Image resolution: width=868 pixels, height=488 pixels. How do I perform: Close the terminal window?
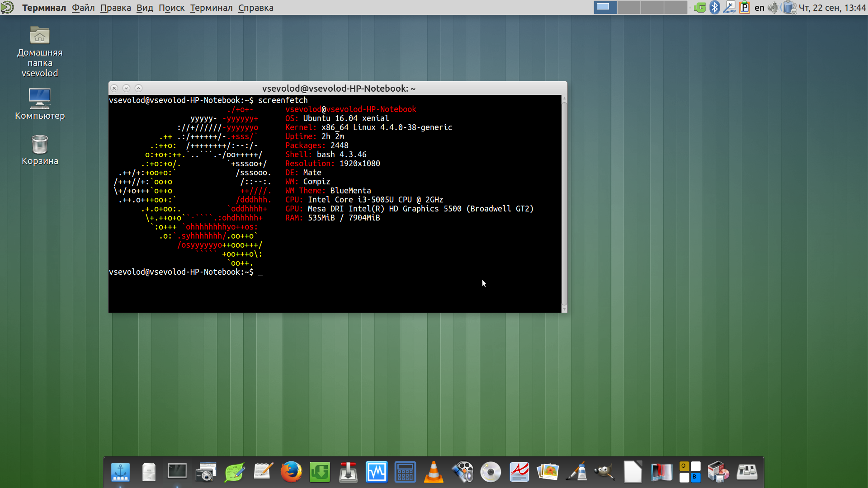(x=114, y=88)
